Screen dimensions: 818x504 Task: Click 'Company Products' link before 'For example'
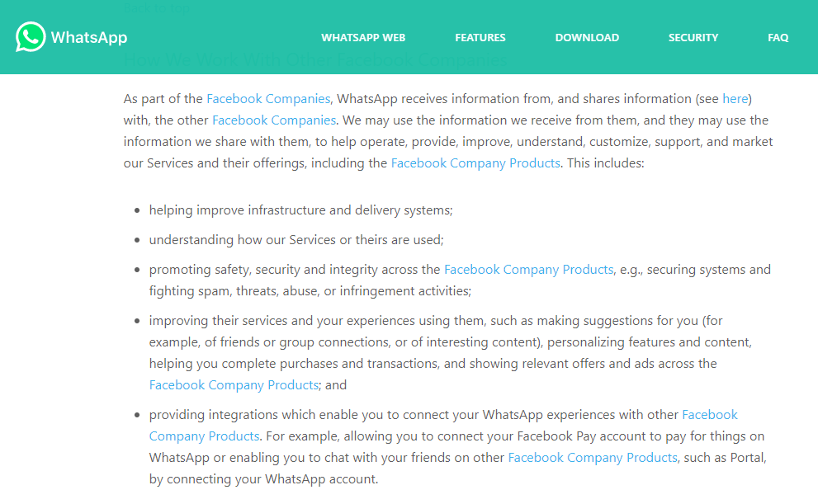point(204,436)
